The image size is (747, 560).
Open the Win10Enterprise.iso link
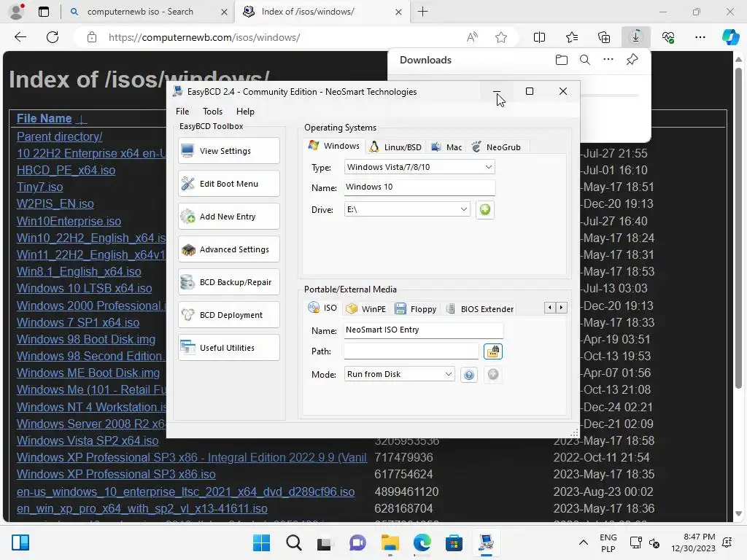pyautogui.click(x=69, y=222)
